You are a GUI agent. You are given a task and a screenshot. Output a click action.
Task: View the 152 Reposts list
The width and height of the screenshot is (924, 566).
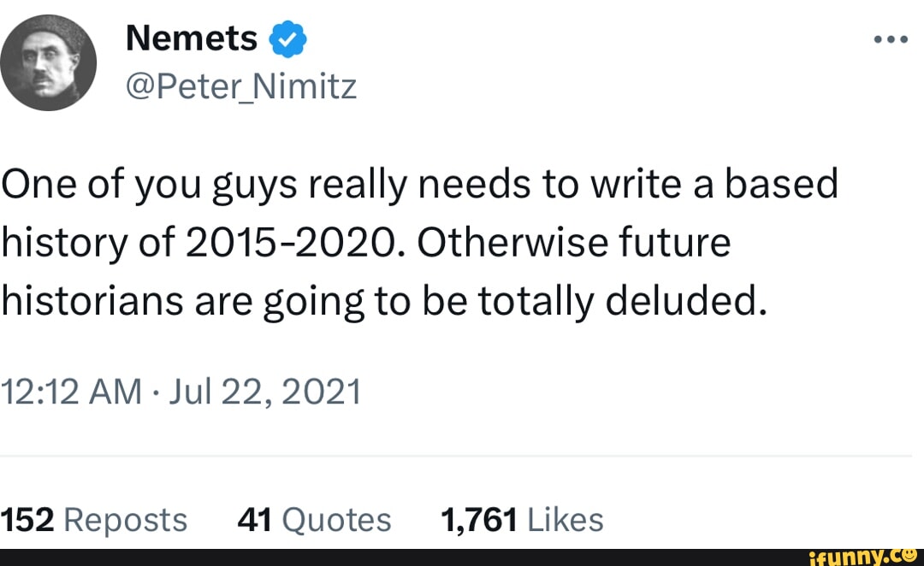click(x=94, y=519)
